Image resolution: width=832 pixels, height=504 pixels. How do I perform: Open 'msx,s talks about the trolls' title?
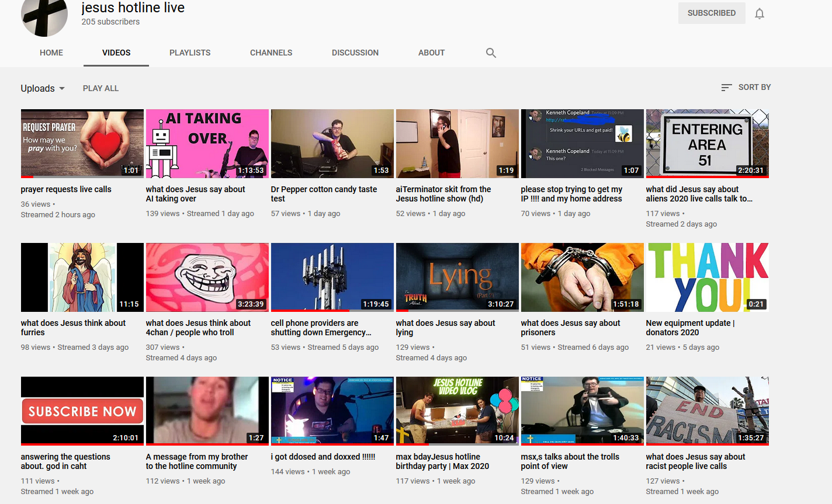coord(570,461)
